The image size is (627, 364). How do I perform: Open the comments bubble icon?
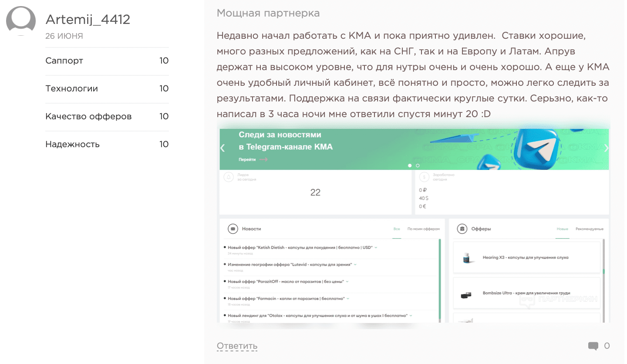pyautogui.click(x=593, y=346)
